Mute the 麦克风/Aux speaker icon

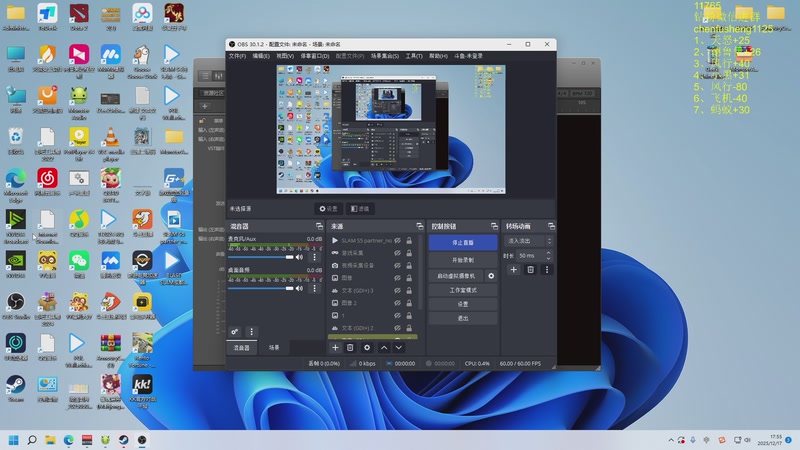point(300,257)
